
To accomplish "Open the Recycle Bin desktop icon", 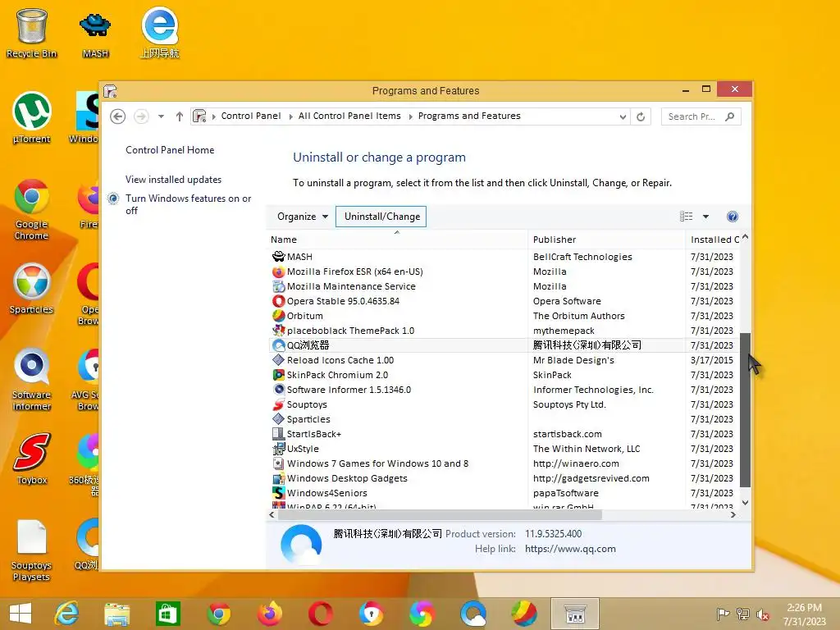I will click(x=32, y=33).
